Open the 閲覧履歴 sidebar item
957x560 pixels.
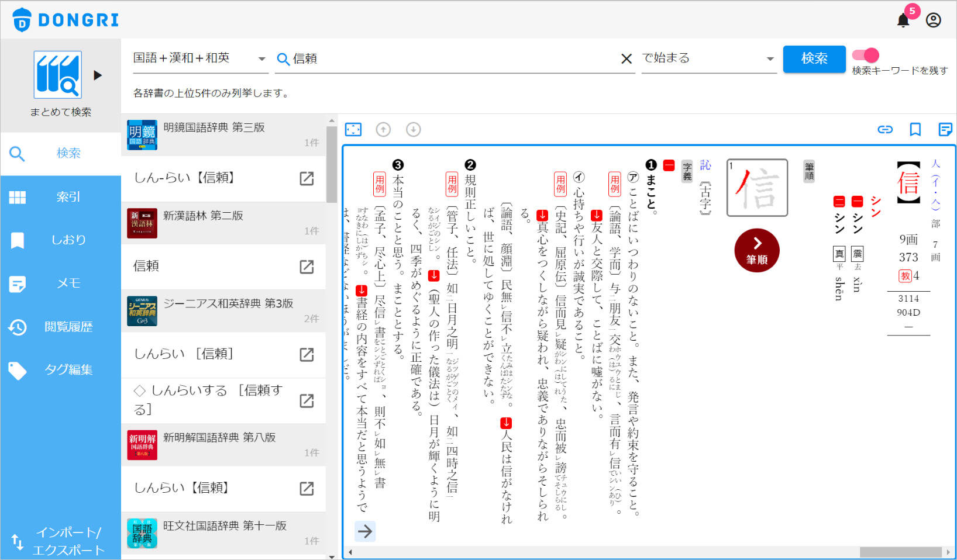[61, 327]
